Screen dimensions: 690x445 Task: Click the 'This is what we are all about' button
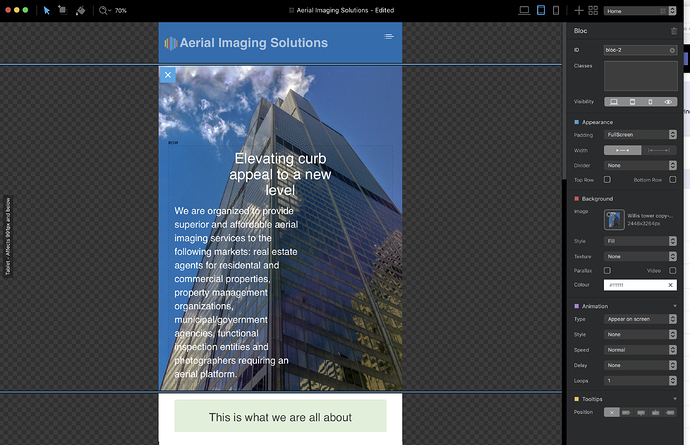coord(280,417)
